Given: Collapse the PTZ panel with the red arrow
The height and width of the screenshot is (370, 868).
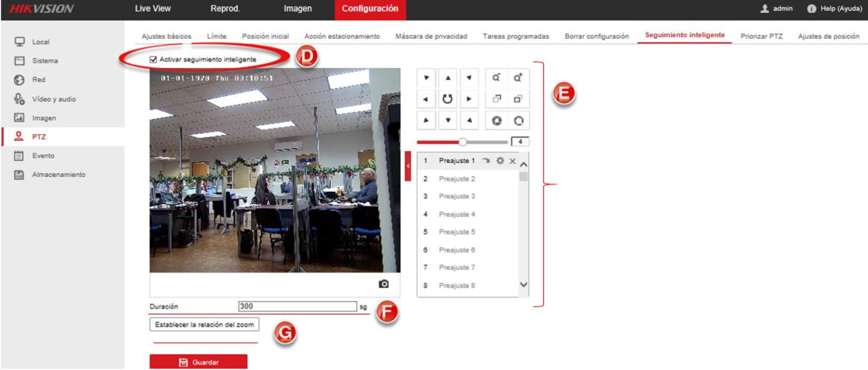Looking at the screenshot, I should tap(408, 166).
